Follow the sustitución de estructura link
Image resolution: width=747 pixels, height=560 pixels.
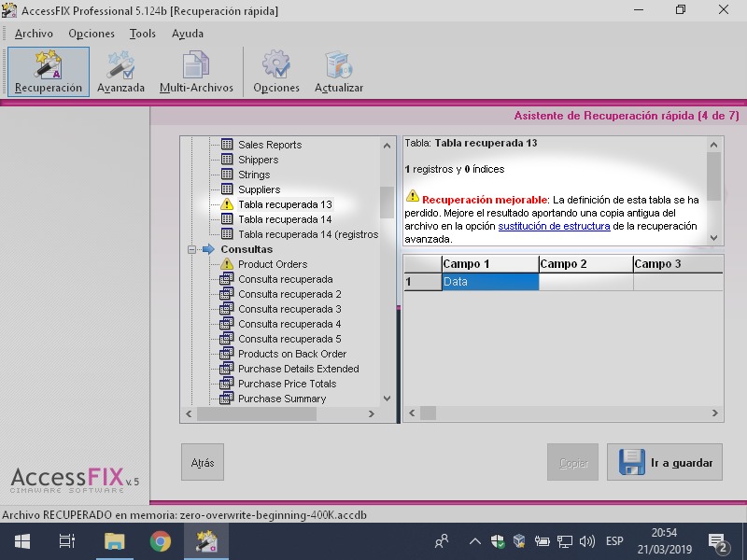click(x=554, y=226)
